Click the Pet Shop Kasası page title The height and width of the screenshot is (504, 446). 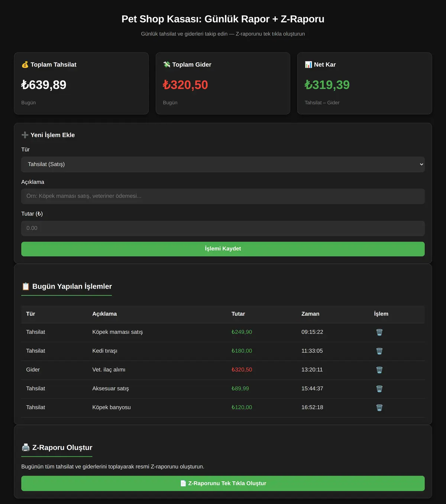(223, 19)
